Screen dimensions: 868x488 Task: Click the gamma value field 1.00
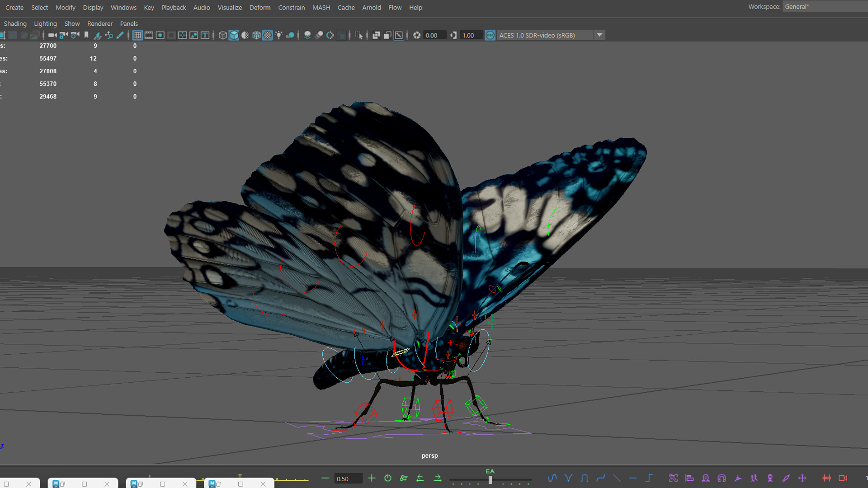click(x=471, y=35)
